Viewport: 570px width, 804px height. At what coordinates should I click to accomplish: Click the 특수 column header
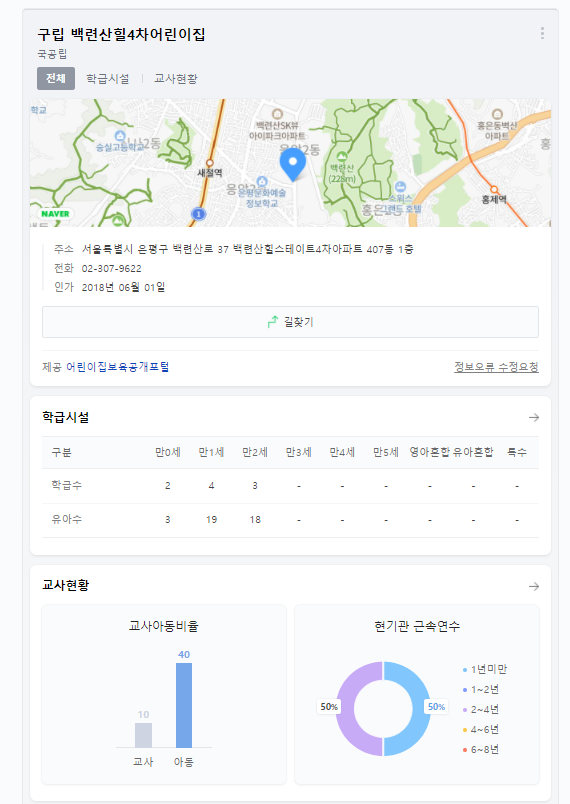pos(517,452)
